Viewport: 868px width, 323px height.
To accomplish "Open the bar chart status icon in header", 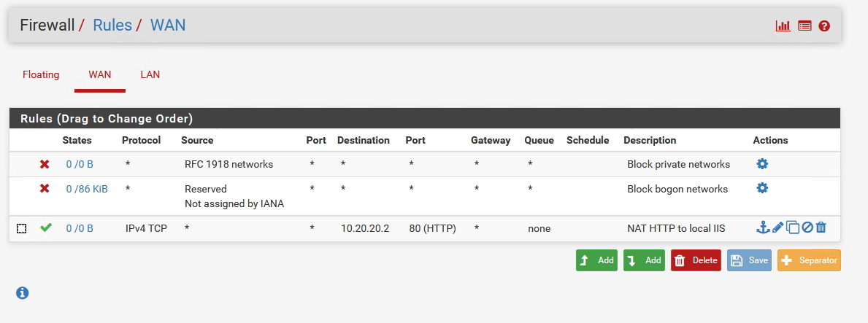I will pos(783,26).
